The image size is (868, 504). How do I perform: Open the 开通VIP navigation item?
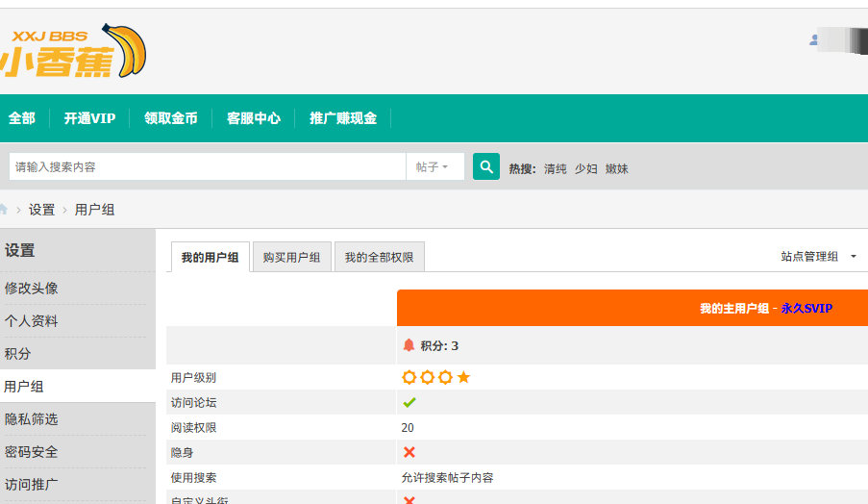click(89, 118)
